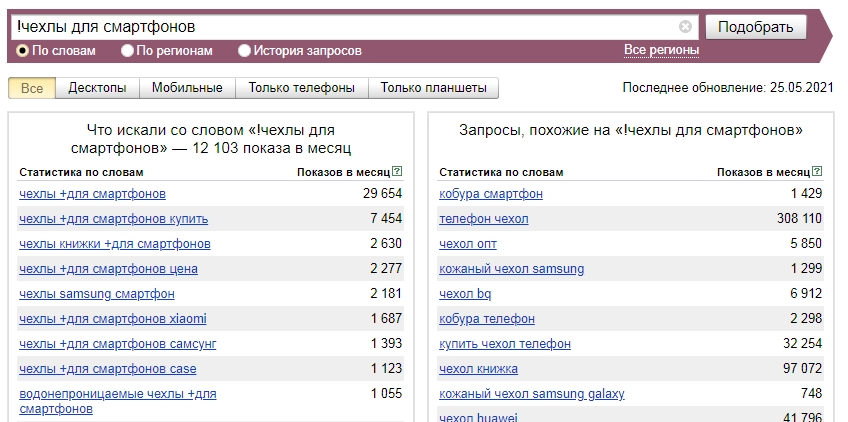The image size is (848, 422).
Task: Open 'чехлы книжки +для смартфонов' link
Action: coord(115,244)
